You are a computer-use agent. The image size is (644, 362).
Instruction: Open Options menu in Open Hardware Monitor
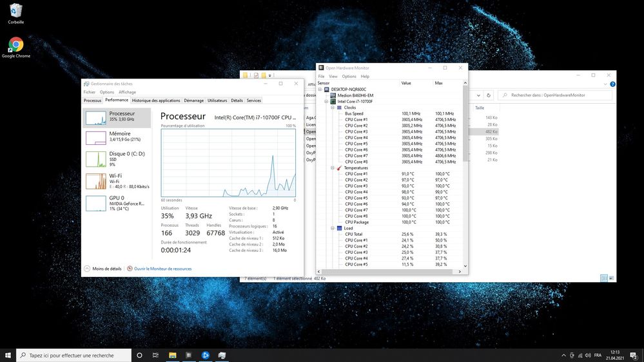tap(349, 77)
